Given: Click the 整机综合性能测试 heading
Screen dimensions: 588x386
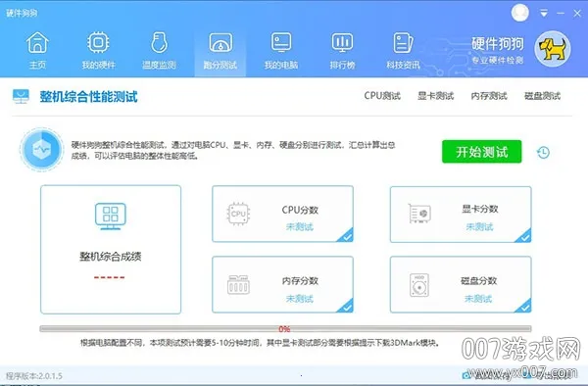Looking at the screenshot, I should coord(88,97).
